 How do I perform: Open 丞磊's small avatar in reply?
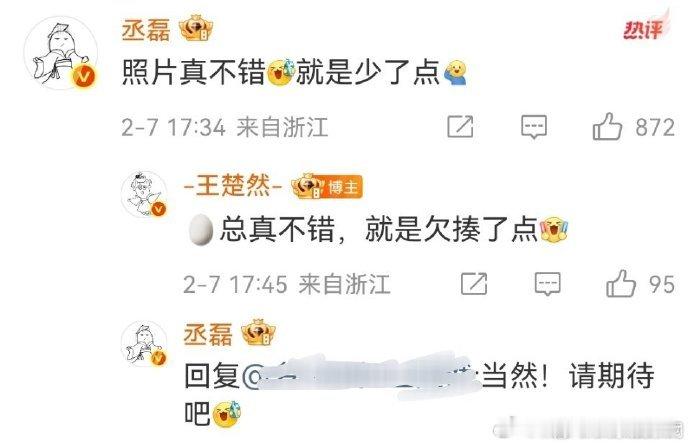click(144, 344)
